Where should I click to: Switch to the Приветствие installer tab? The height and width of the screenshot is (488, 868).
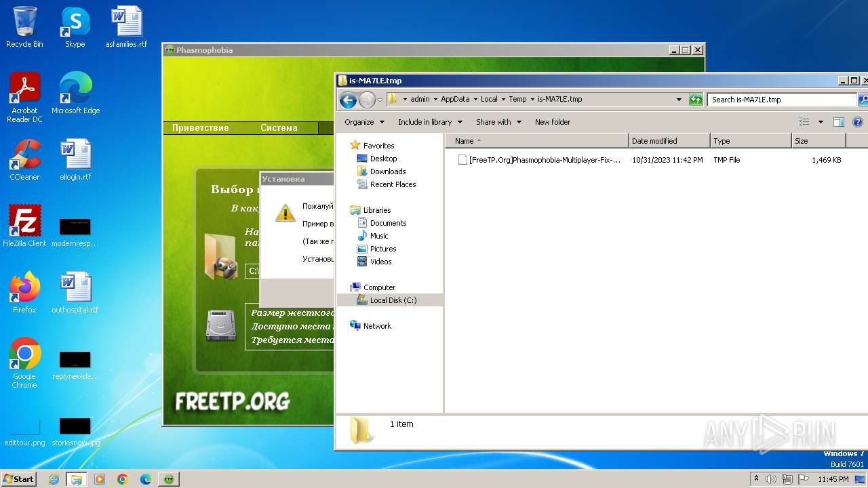(200, 128)
